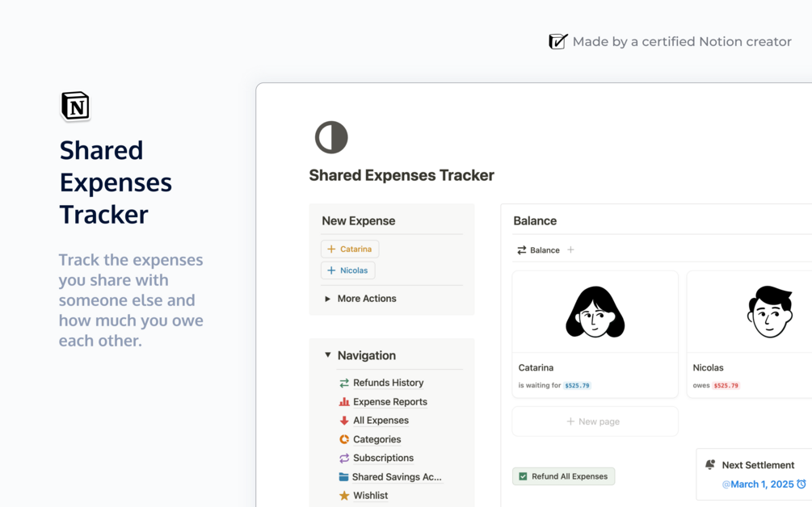This screenshot has width=812, height=507.
Task: Open the Expense Reports page link
Action: [390, 401]
